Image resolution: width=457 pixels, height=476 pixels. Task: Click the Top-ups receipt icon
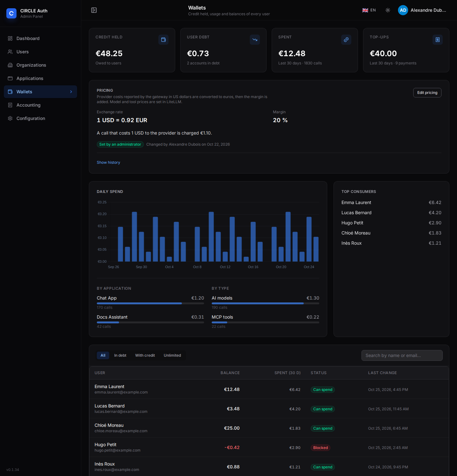click(x=438, y=40)
